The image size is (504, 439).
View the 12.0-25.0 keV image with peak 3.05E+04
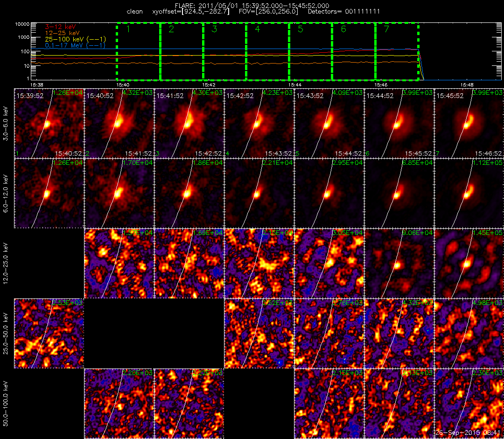click(329, 263)
